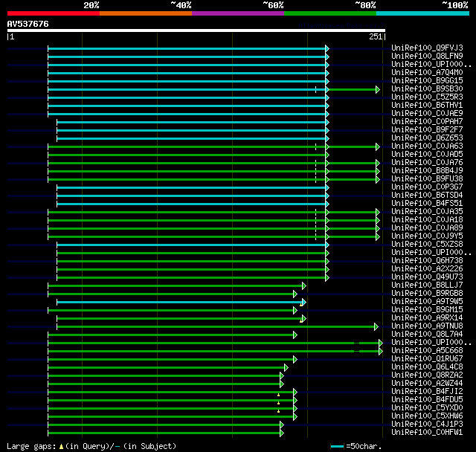Viewport: 476px width, 452px height.
Task: Open hit UniRef100_B9RGB8
Action: pyautogui.click(x=427, y=294)
